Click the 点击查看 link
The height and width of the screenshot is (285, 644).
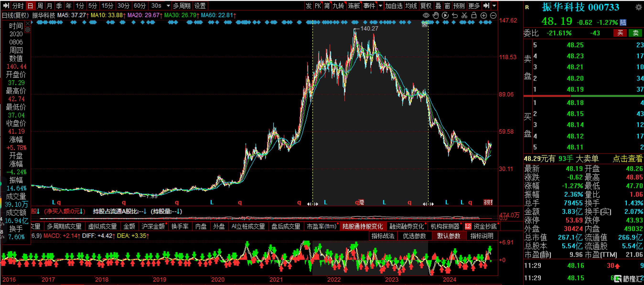click(628, 158)
